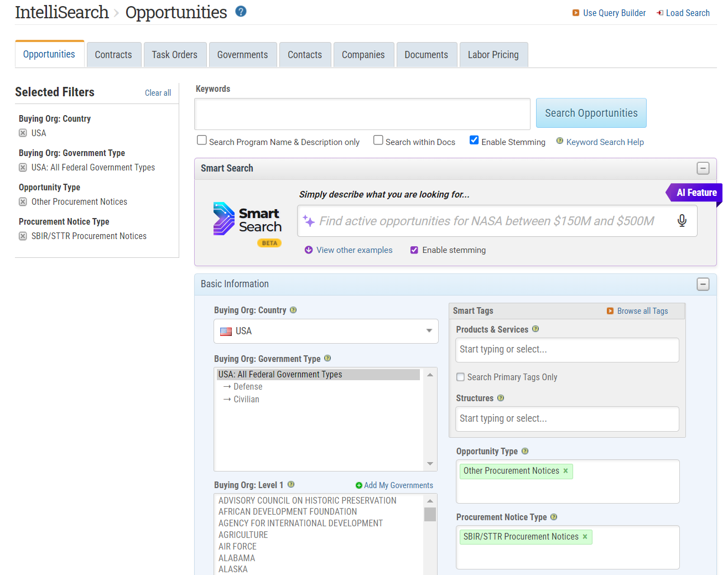The image size is (728, 575).
Task: Remove Other Procurement Notices tag in Opportunity Type
Action: pyautogui.click(x=565, y=471)
